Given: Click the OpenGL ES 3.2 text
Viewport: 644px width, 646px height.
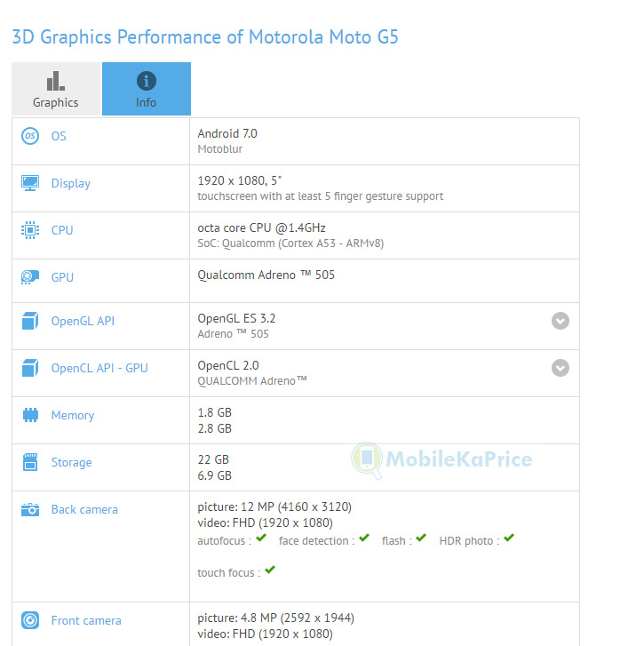Looking at the screenshot, I should pyautogui.click(x=236, y=318).
